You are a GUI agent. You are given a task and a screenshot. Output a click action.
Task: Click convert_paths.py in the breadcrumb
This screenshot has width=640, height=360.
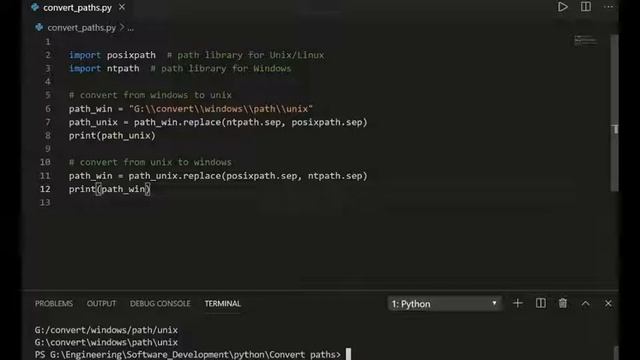click(x=82, y=27)
